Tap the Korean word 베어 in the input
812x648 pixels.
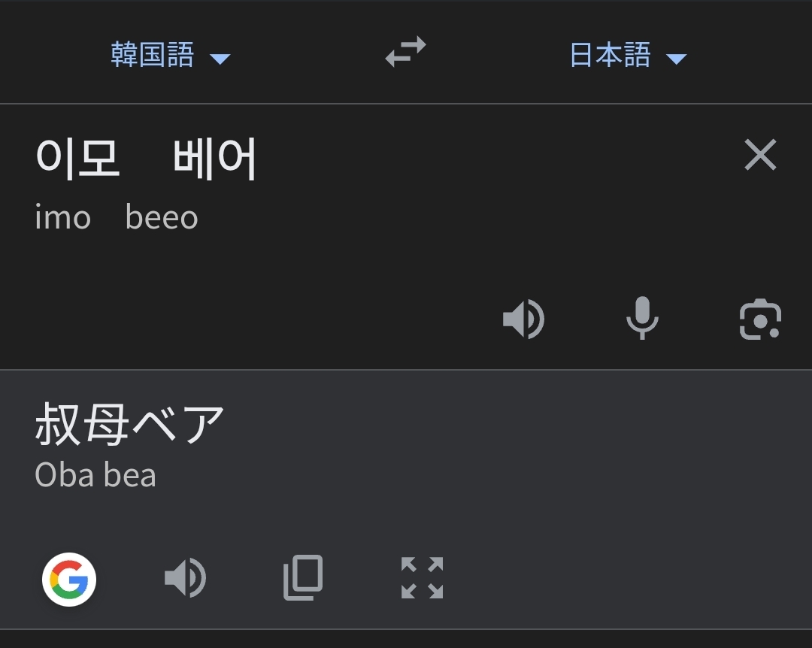(215, 159)
